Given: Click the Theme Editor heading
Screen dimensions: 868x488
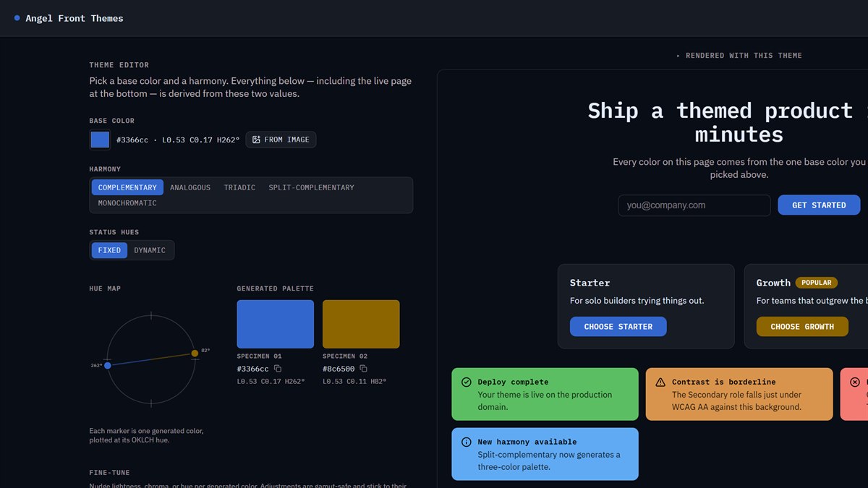Looking at the screenshot, I should (x=119, y=65).
